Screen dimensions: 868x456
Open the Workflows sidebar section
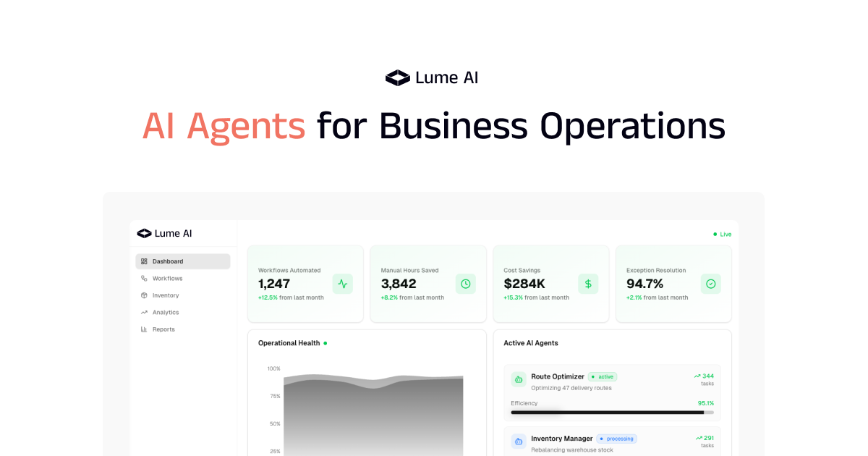(168, 278)
